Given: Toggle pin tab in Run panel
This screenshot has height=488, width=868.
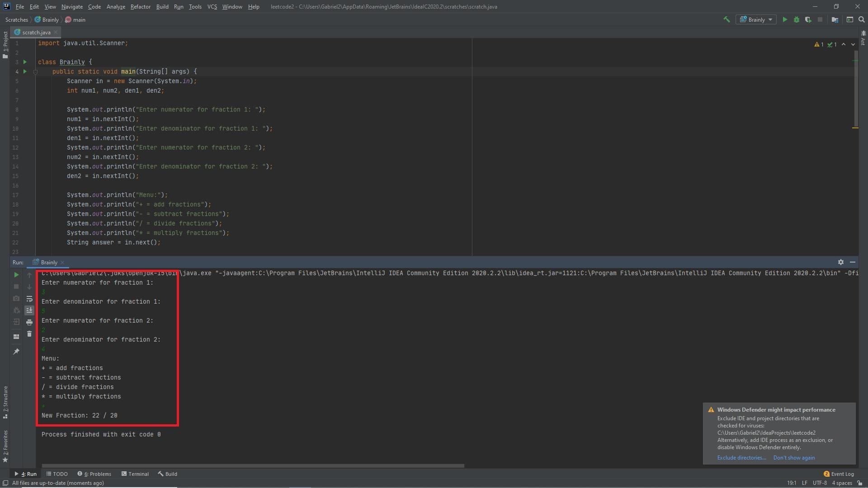Looking at the screenshot, I should tap(16, 352).
